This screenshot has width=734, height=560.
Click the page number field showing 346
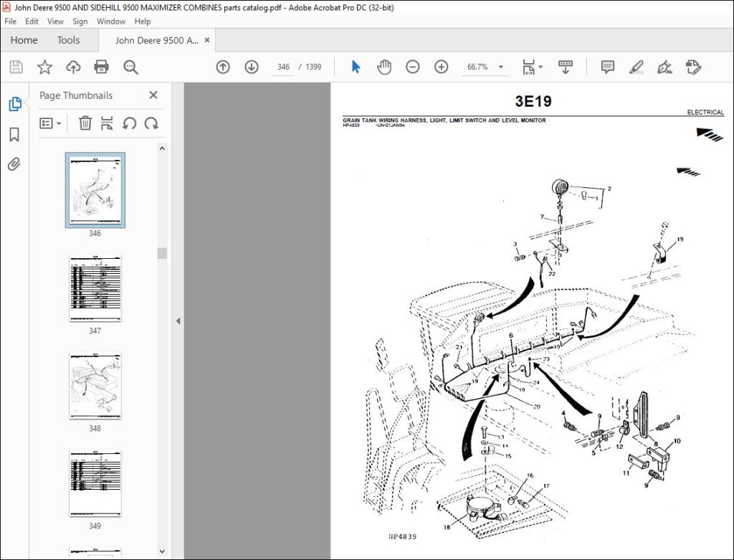[x=283, y=67]
